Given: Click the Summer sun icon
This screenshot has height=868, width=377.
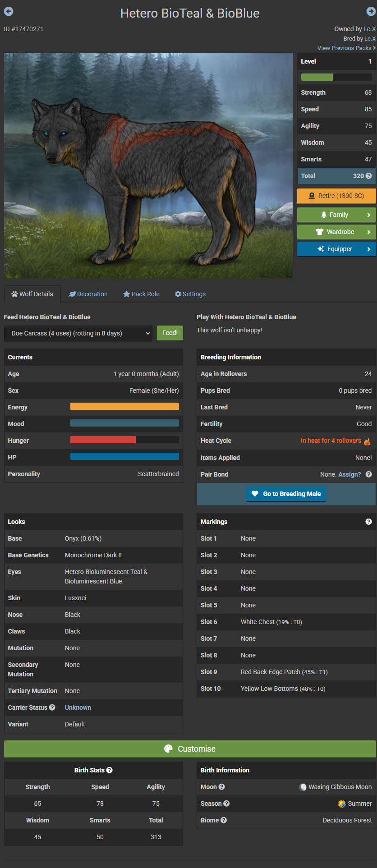Looking at the screenshot, I should coord(342,804).
